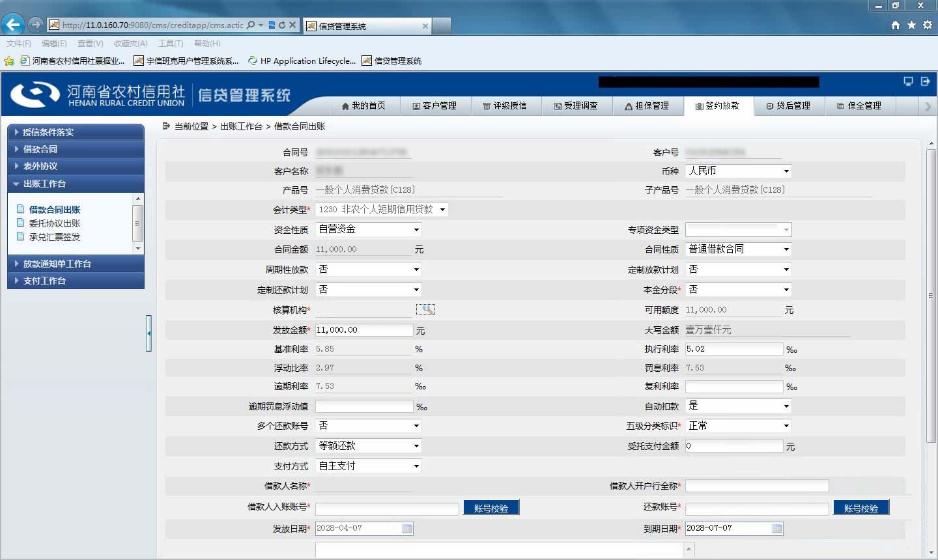
Task: Open the browser home page icon
Action: tap(896, 25)
